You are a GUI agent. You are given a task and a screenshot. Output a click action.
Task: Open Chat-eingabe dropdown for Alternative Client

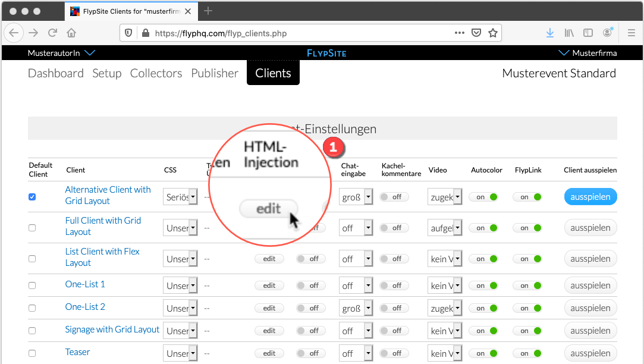pos(356,197)
